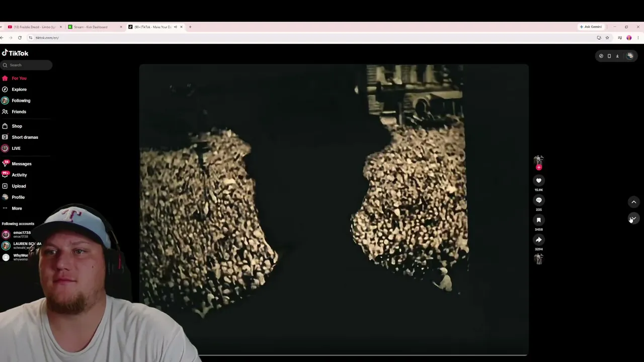Close the Freddie Dredd YouTube tab

pos(61,27)
